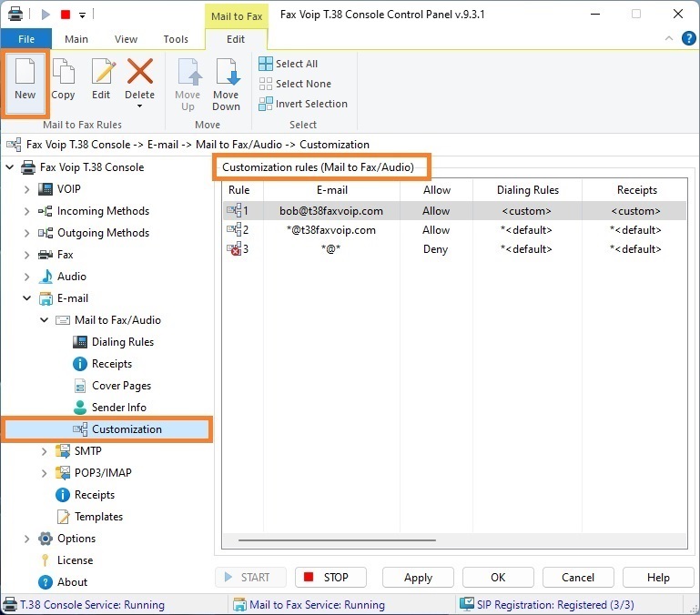The width and height of the screenshot is (700, 615).
Task: Click the printer icon in title bar
Action: point(15,15)
